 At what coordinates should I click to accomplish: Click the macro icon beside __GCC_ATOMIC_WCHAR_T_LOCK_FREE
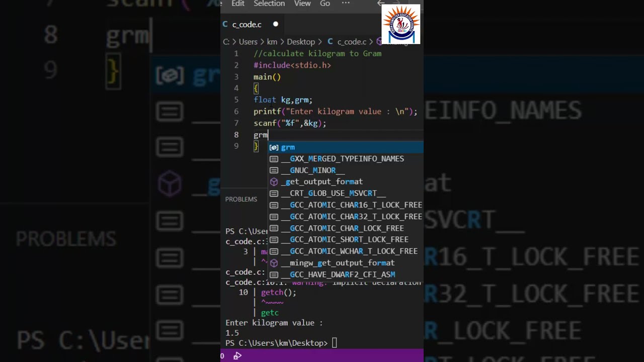pos(274,251)
